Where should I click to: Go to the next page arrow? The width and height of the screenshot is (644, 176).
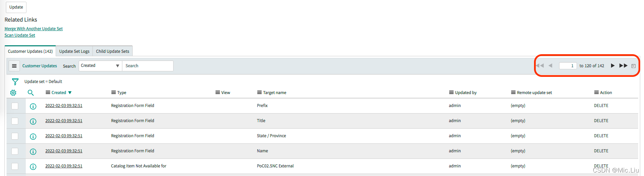click(x=612, y=66)
